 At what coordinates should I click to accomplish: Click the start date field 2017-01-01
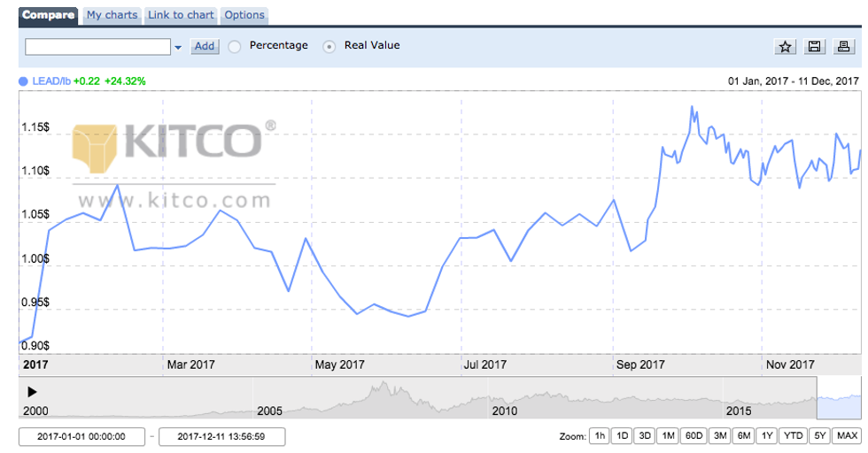(x=81, y=436)
